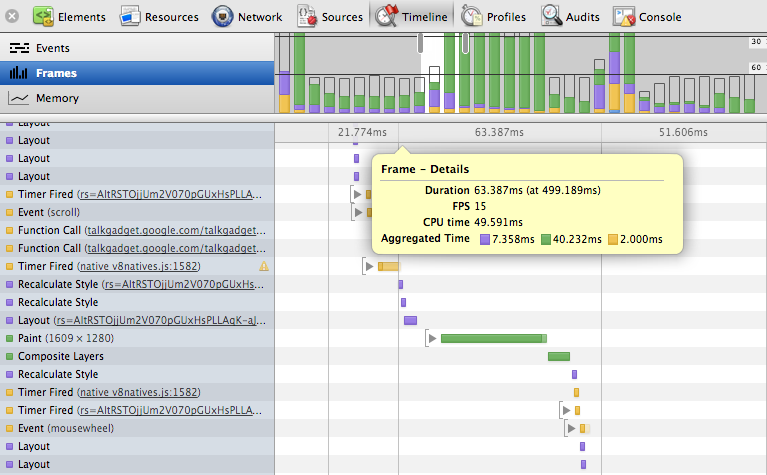Image resolution: width=767 pixels, height=475 pixels.
Task: Click the 21.774ms frame header
Action: point(362,133)
